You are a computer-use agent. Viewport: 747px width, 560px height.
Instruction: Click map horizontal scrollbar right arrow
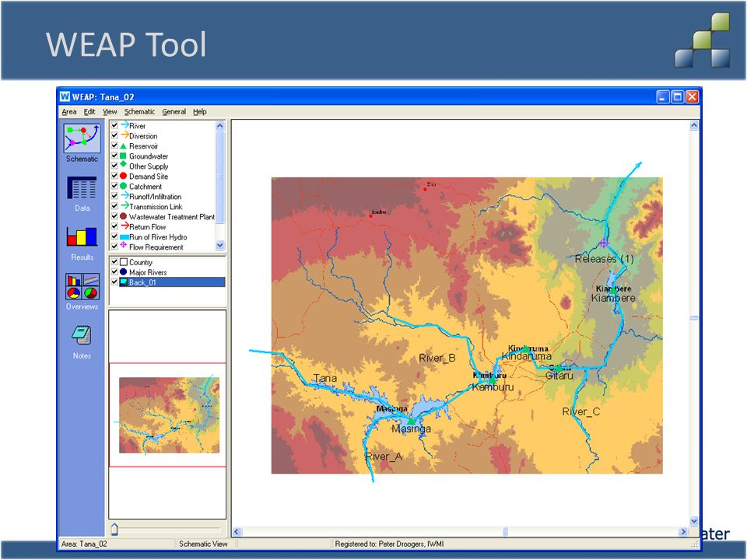tap(684, 531)
